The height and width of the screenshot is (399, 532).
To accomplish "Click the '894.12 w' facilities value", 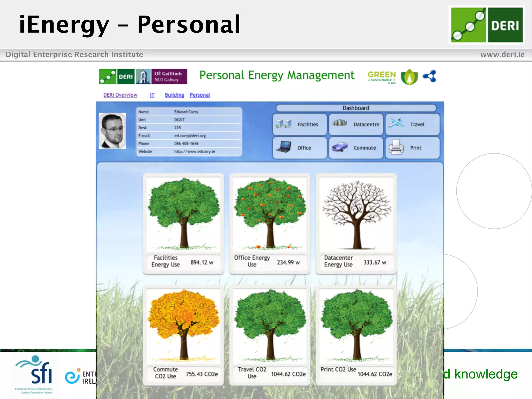I will [x=202, y=262].
